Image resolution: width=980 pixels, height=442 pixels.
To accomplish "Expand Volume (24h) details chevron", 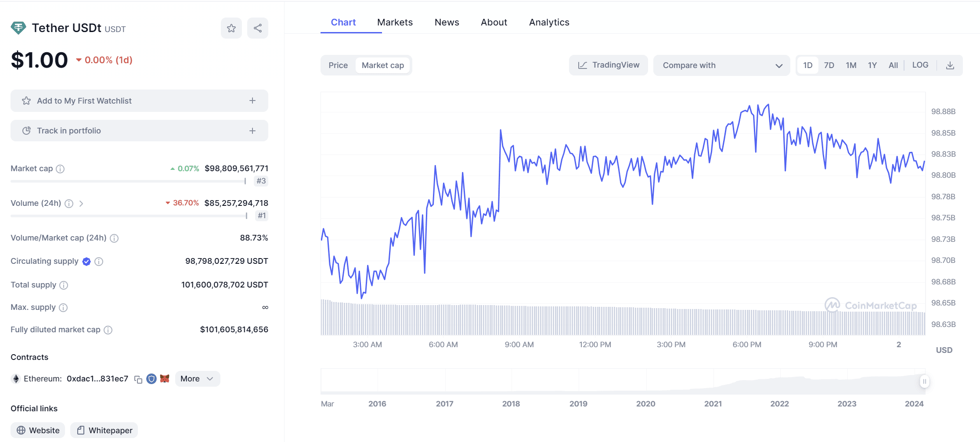I will pos(81,204).
